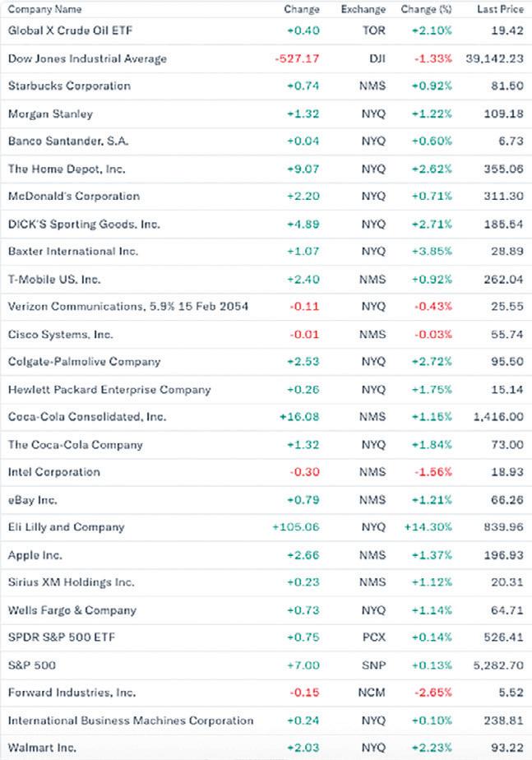Screen dimensions: 532x760
Task: Sort by the Change (%) column header
Action: (426, 9)
